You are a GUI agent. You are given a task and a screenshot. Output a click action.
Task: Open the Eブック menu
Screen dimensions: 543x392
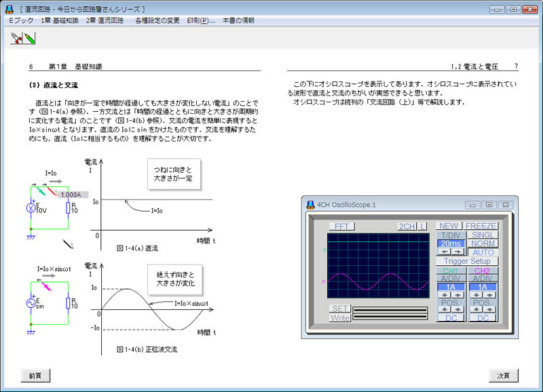(x=21, y=20)
